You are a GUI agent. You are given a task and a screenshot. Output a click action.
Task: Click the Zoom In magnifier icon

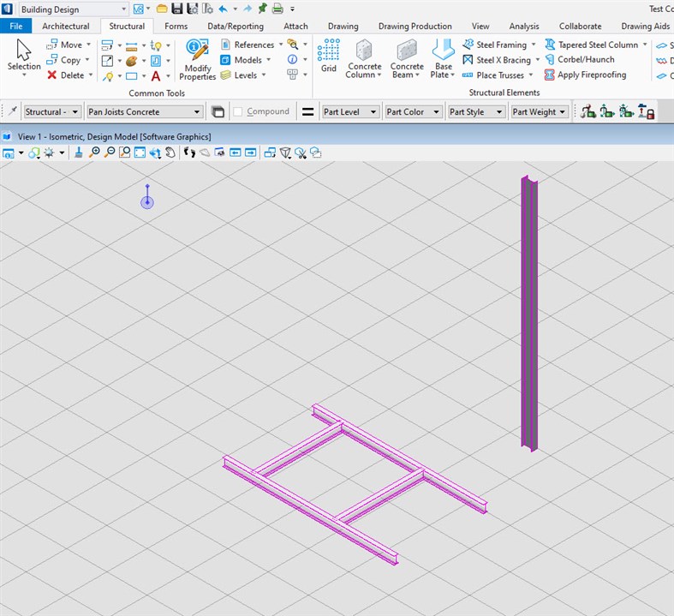(x=94, y=153)
